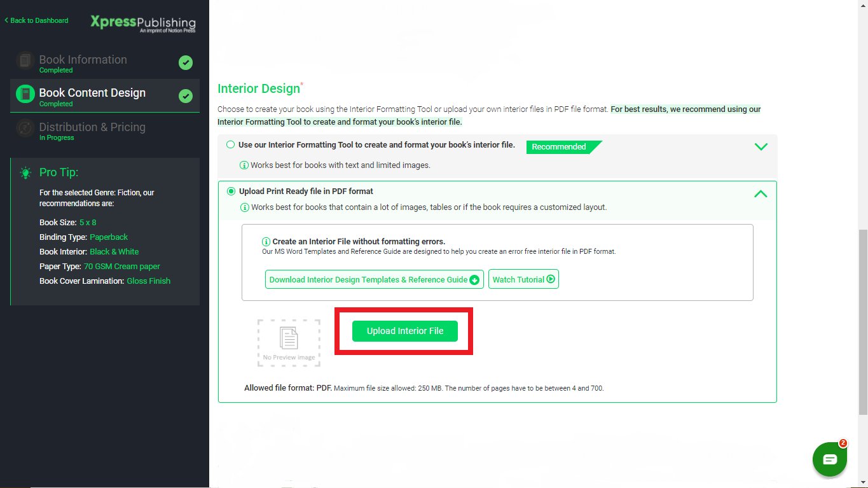Click the chat notification badge '2'
The height and width of the screenshot is (488, 868).
click(x=843, y=443)
